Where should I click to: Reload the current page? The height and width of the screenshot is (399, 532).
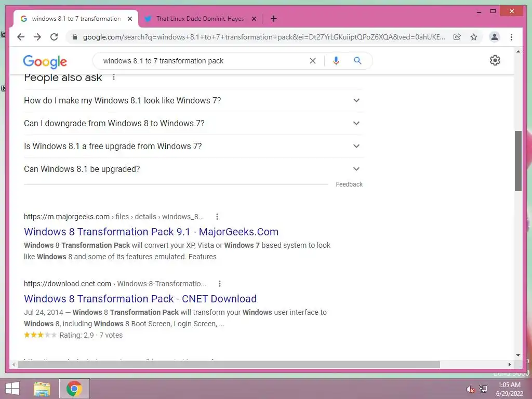point(54,37)
